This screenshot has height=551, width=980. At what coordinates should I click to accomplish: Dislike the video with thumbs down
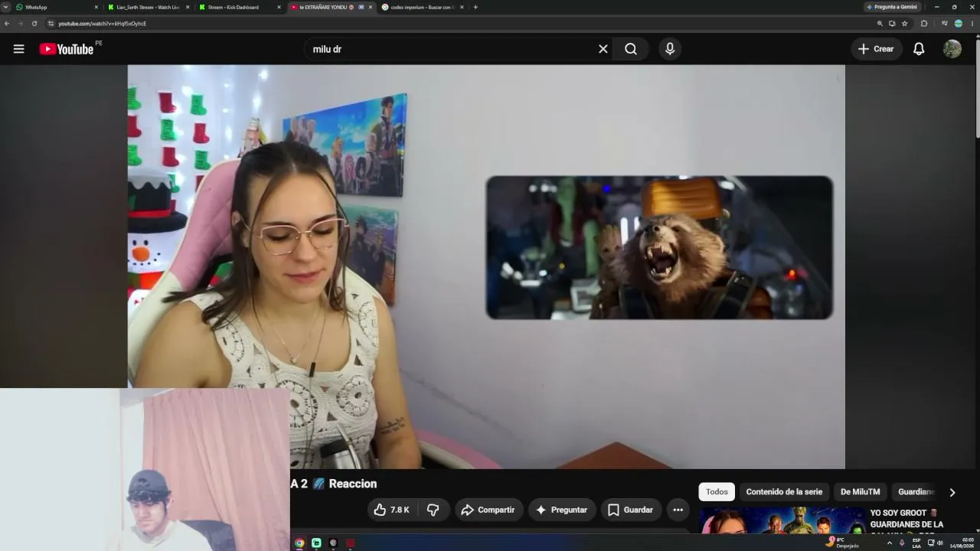433,510
